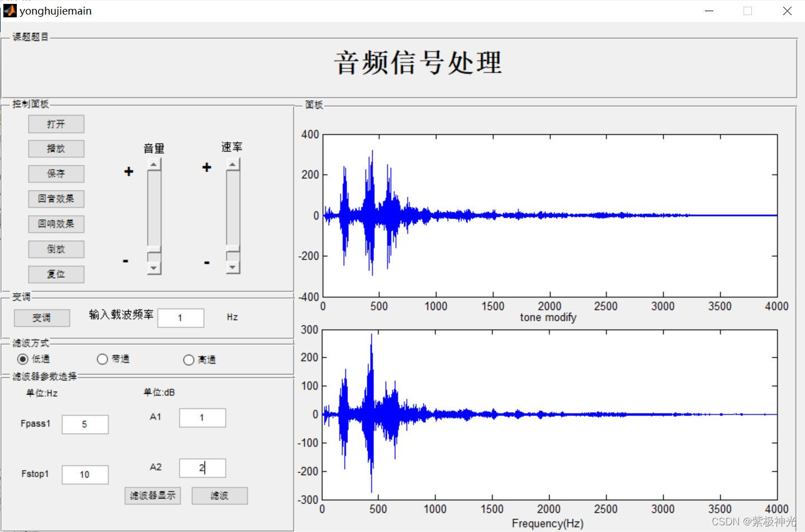
Task: Apply the 回音效果 echo effect
Action: 56,199
